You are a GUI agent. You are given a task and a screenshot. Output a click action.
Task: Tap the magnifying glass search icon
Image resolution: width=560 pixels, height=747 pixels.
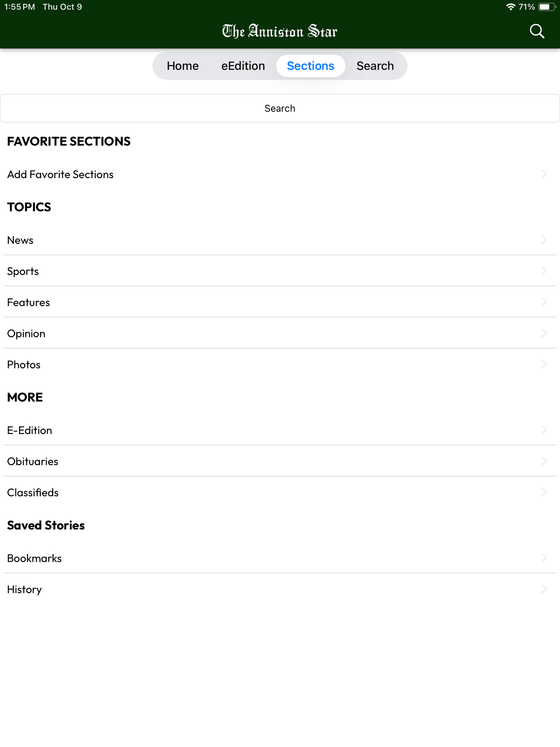tap(537, 31)
